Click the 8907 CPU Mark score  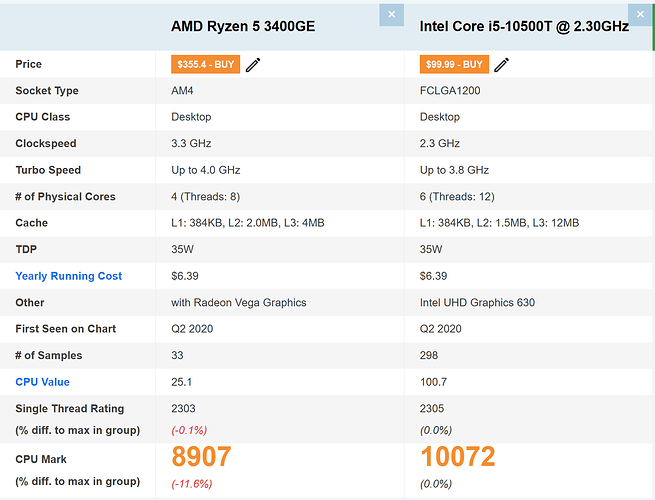[201, 457]
